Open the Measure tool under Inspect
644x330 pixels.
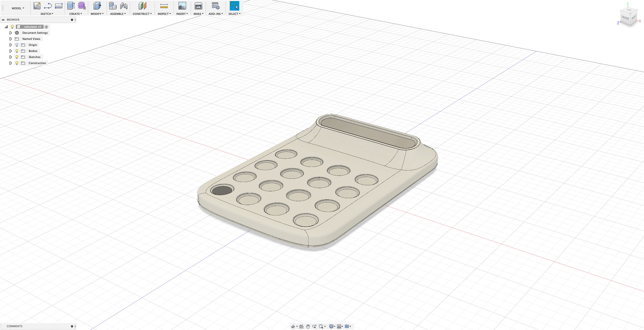point(164,5)
